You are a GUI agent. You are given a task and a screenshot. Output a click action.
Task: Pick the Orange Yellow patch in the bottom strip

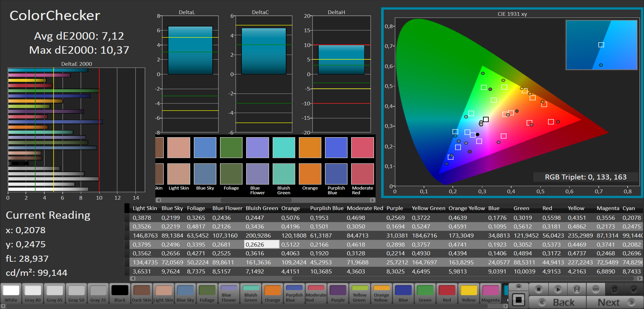point(381,293)
